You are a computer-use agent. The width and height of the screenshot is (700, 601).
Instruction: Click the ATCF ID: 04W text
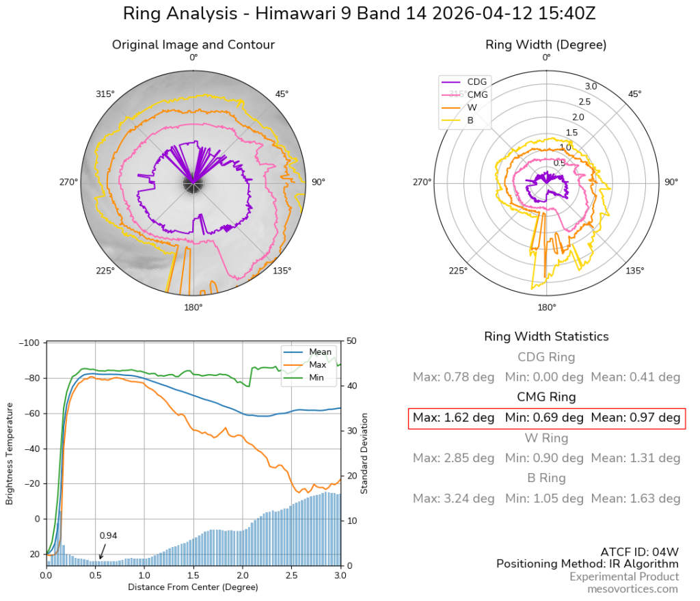pyautogui.click(x=639, y=552)
